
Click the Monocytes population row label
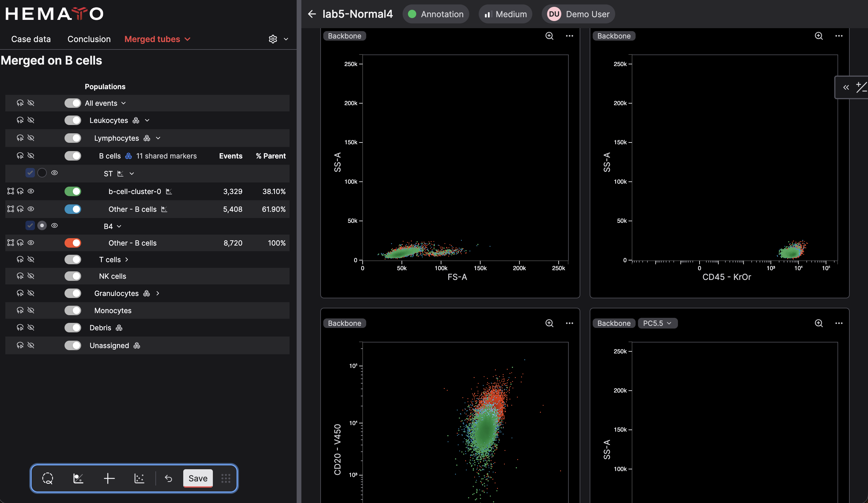tap(113, 311)
